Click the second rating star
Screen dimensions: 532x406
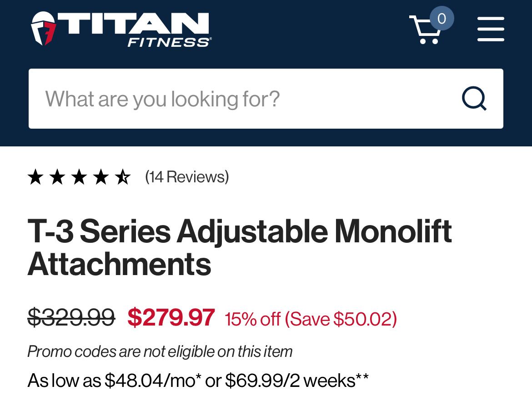tap(57, 176)
